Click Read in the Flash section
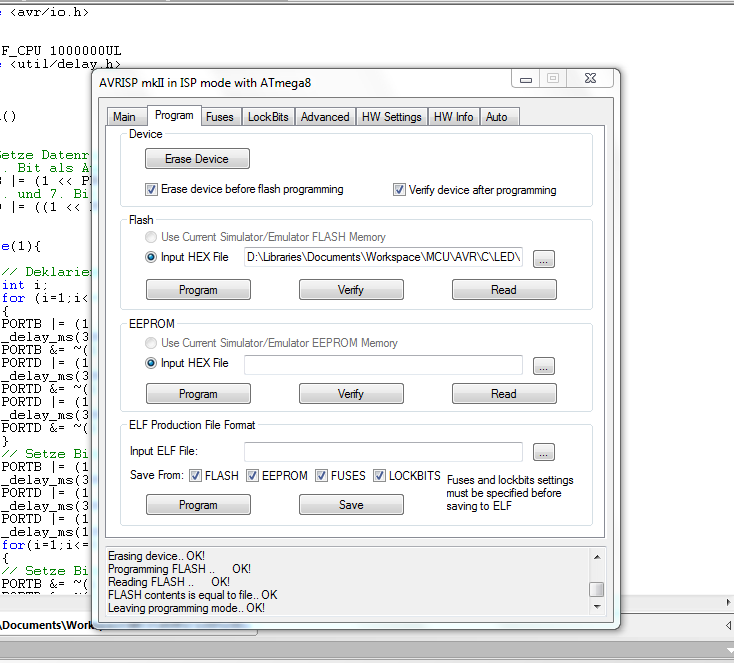This screenshot has height=669, width=734. coord(504,290)
